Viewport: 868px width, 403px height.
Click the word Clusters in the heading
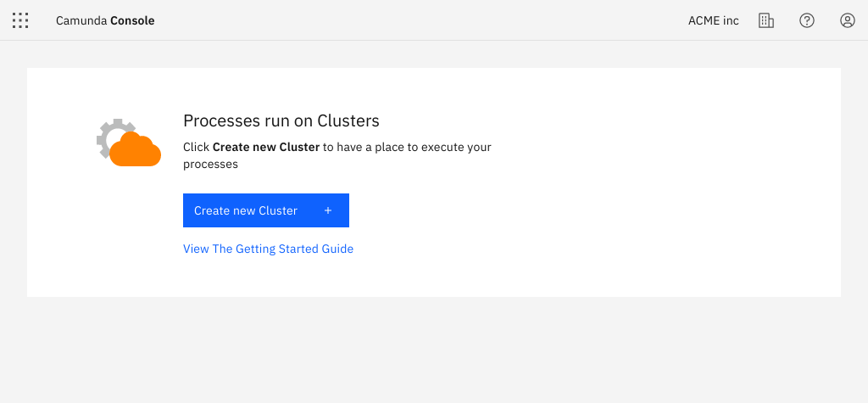348,120
